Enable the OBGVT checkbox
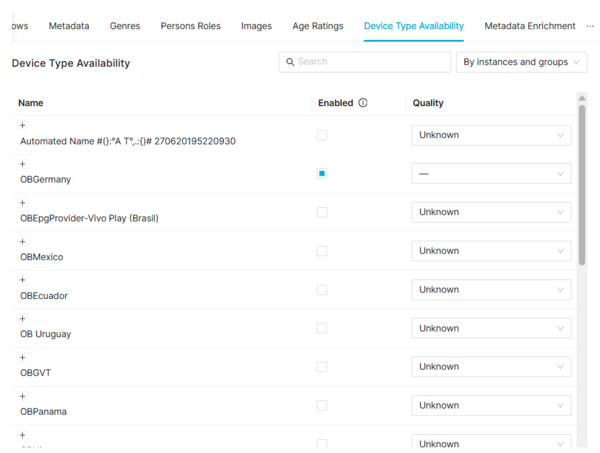 point(322,367)
